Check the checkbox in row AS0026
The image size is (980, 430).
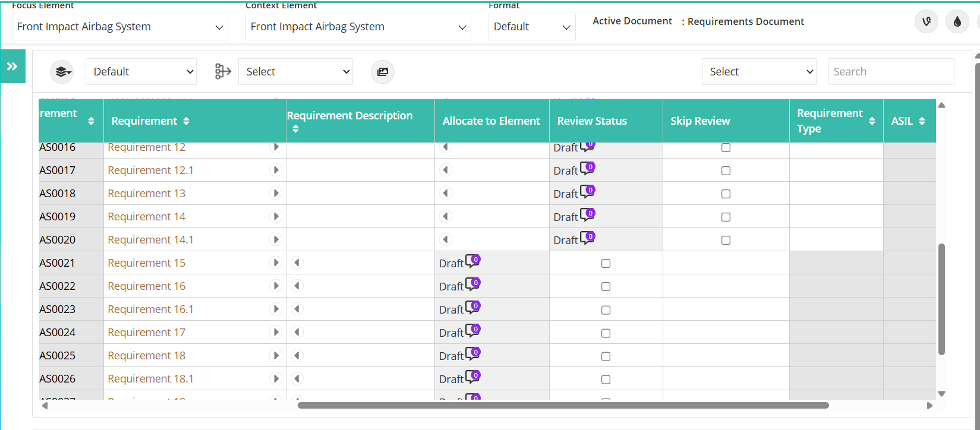tap(606, 380)
